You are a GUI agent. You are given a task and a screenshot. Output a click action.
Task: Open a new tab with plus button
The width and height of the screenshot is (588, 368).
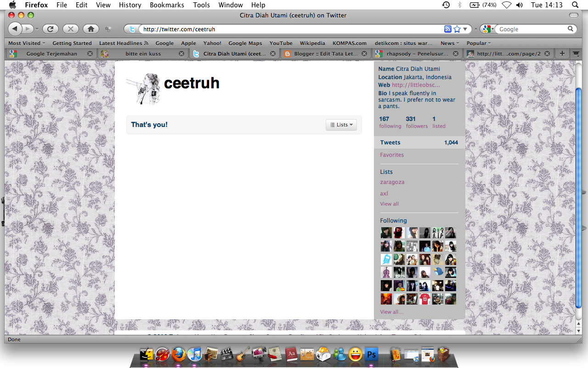562,53
